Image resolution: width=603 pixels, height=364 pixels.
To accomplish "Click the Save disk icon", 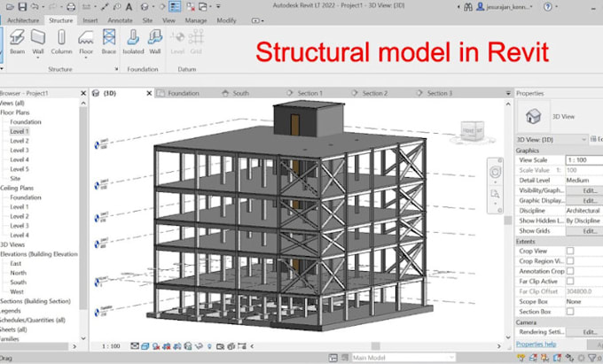I will pos(22,6).
